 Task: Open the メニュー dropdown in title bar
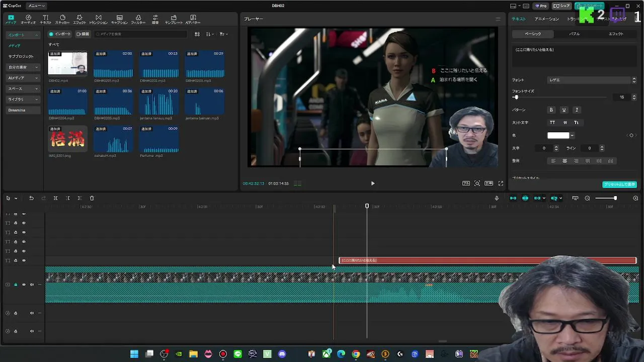tap(36, 6)
